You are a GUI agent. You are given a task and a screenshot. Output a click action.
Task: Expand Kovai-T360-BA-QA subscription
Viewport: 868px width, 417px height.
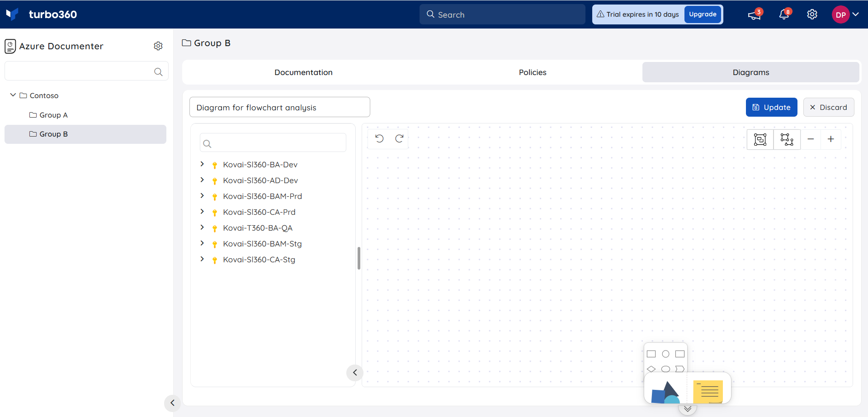(202, 227)
